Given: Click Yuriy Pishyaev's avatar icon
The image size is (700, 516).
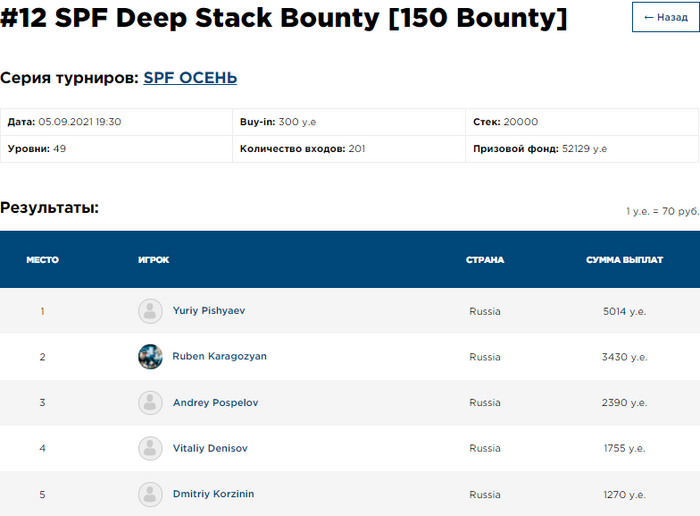Looking at the screenshot, I should click(150, 311).
